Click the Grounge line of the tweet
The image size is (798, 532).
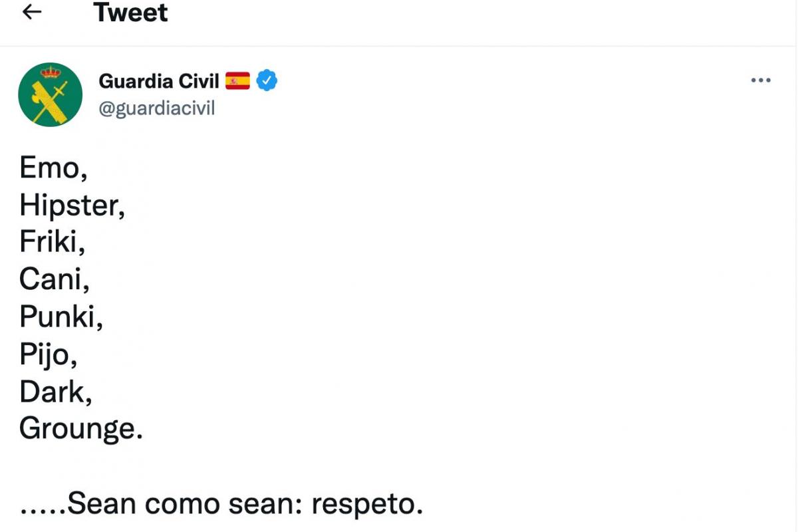(80, 429)
